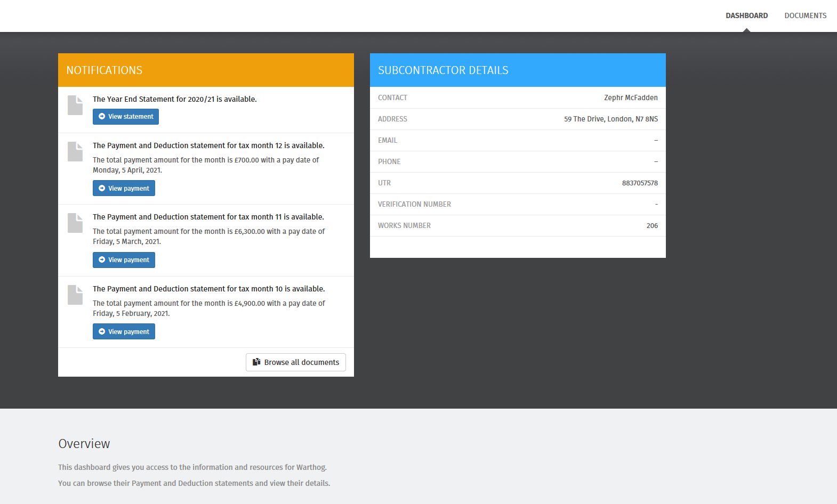Click the EMAIL label row
The width and height of the screenshot is (837, 504).
(518, 140)
